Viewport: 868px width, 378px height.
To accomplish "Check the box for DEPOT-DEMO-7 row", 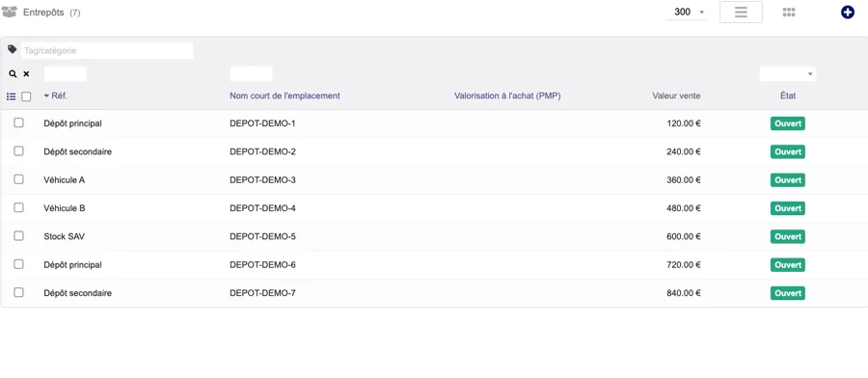I will tap(19, 292).
